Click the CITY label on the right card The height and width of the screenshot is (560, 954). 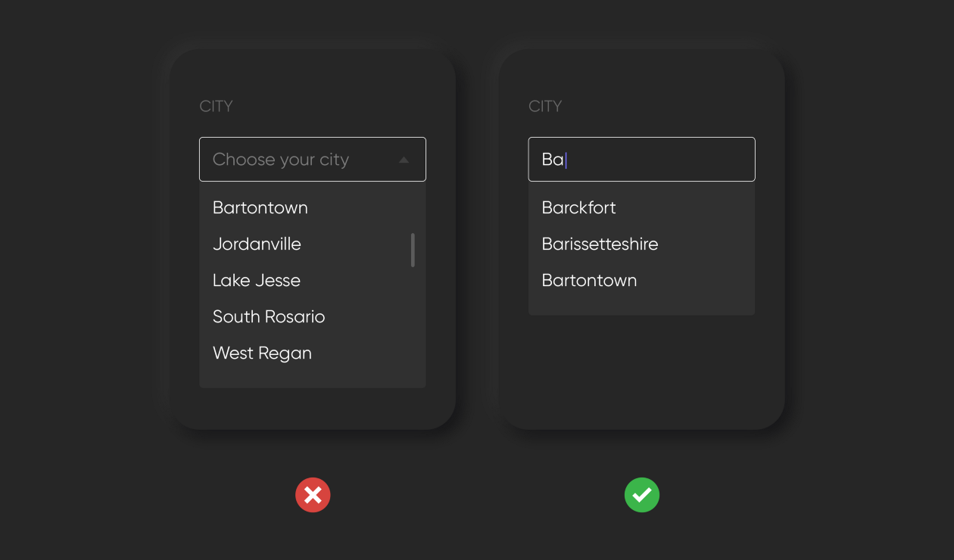545,106
